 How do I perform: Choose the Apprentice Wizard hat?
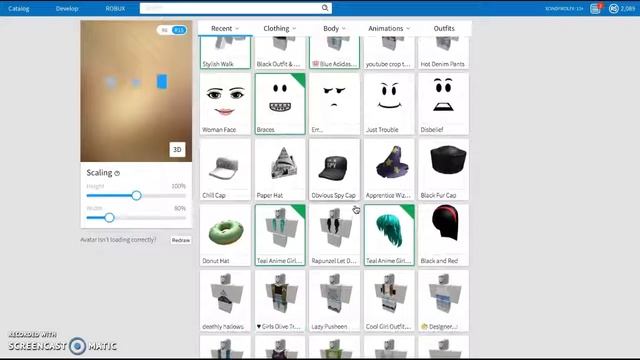389,170
